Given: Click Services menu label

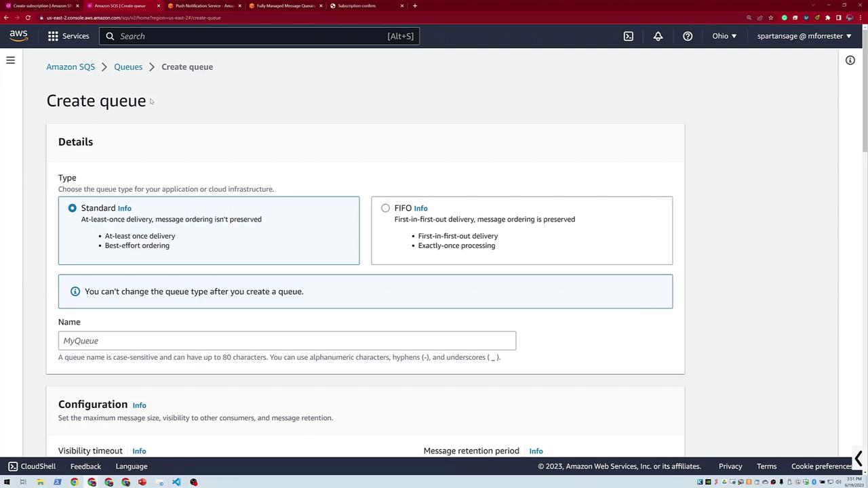Looking at the screenshot, I should [75, 36].
